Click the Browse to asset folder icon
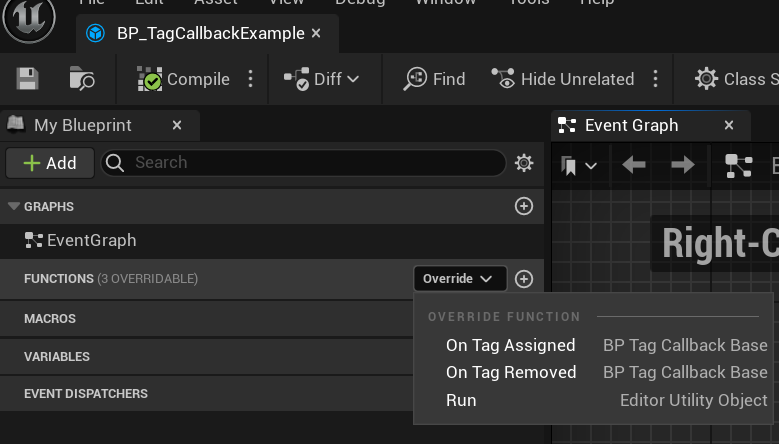The width and height of the screenshot is (779, 444). (82, 79)
